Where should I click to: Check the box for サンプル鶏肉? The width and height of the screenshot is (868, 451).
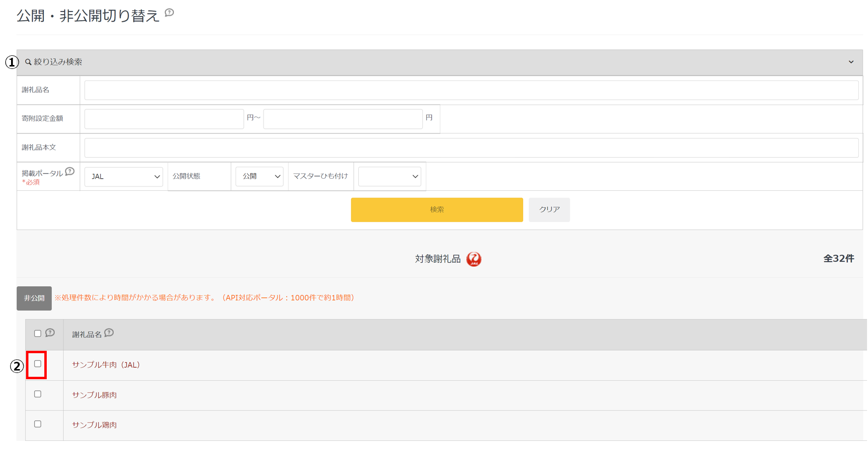38,424
